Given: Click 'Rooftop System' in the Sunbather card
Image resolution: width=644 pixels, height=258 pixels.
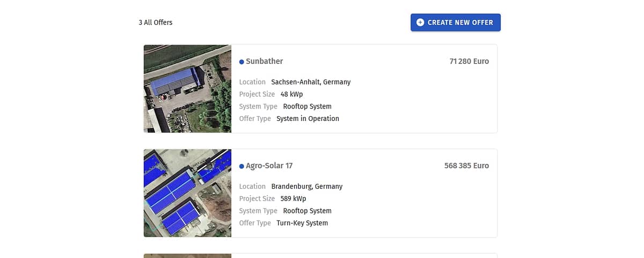Looking at the screenshot, I should pyautogui.click(x=307, y=106).
